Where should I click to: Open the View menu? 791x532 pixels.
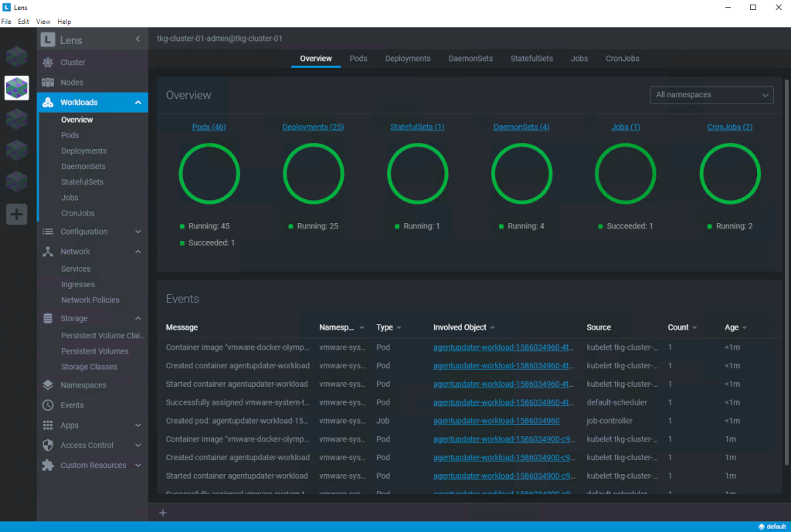(43, 22)
